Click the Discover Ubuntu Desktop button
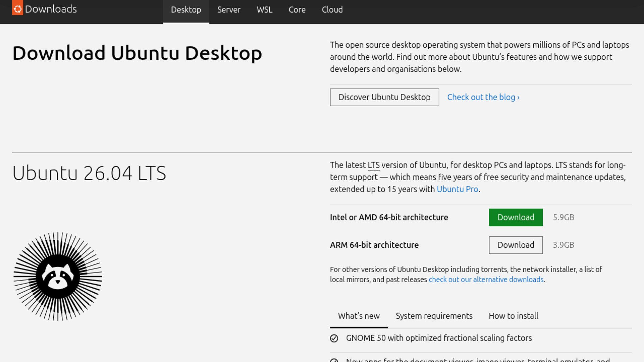The image size is (644, 362). click(384, 97)
